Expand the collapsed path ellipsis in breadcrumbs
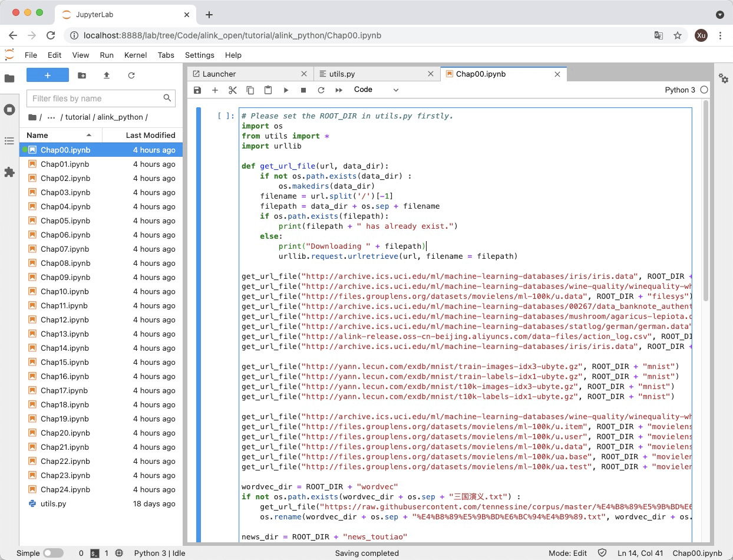733x560 pixels. [x=51, y=117]
